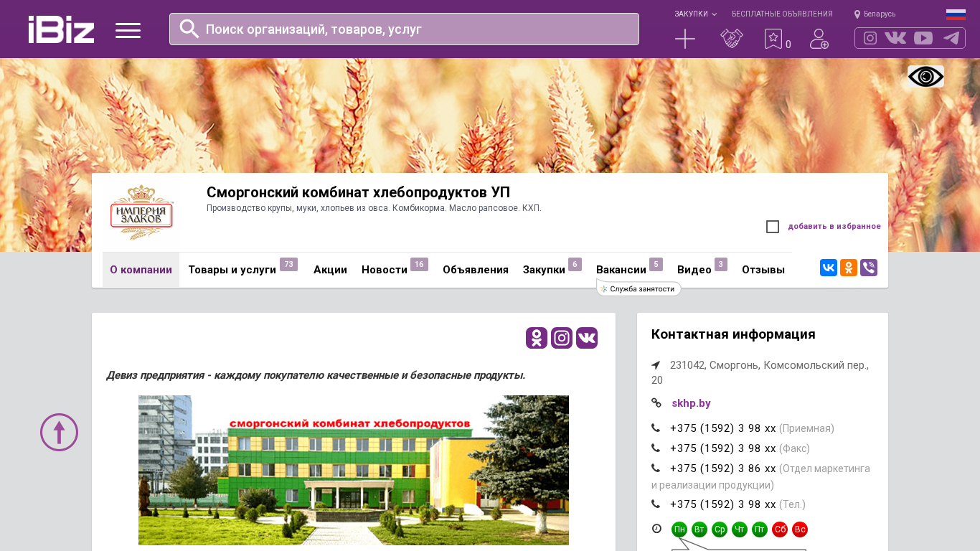Open purple VK company page icon
The width and height of the screenshot is (980, 551).
(587, 338)
